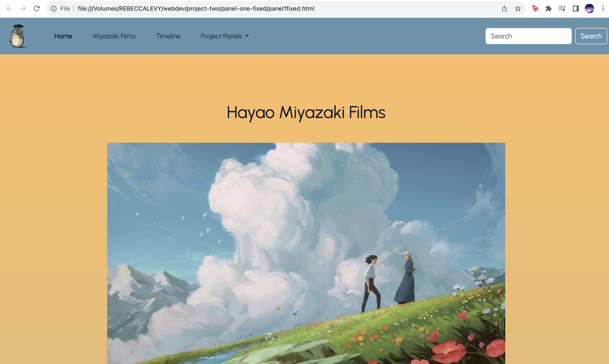Click the Totoro logo in navbar

[18, 36]
